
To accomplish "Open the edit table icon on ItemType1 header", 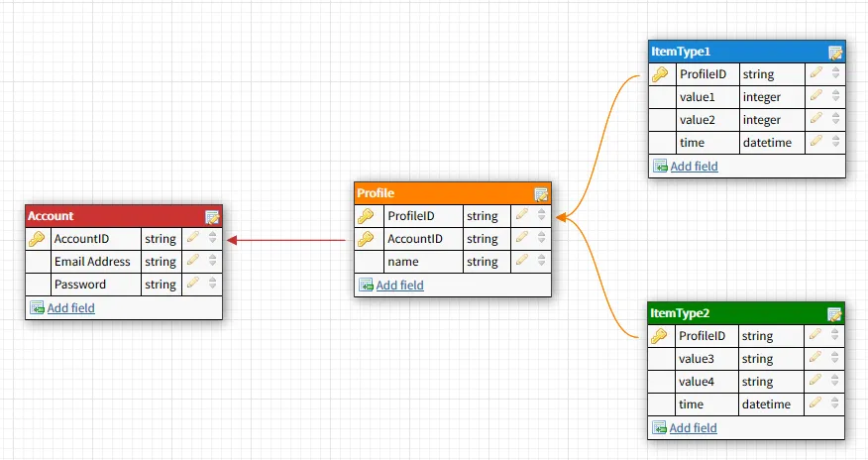I will [834, 53].
